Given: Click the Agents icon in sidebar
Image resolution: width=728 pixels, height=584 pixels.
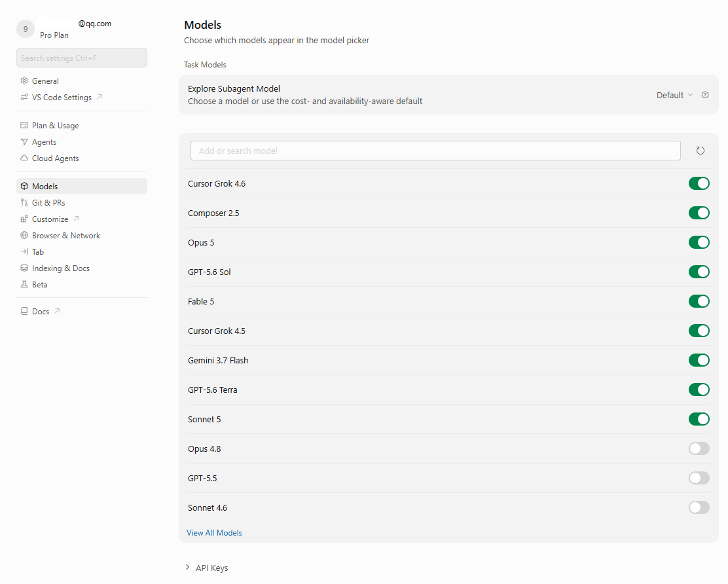Looking at the screenshot, I should coord(24,141).
